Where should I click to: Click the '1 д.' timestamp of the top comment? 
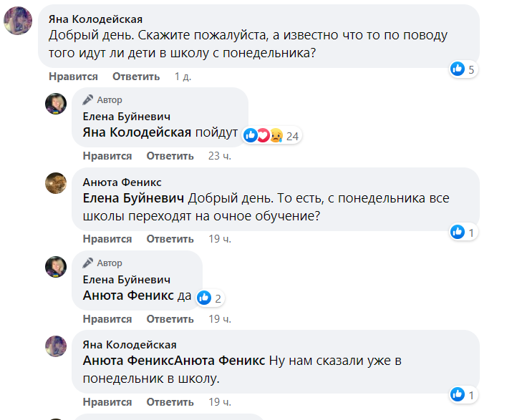click(183, 77)
